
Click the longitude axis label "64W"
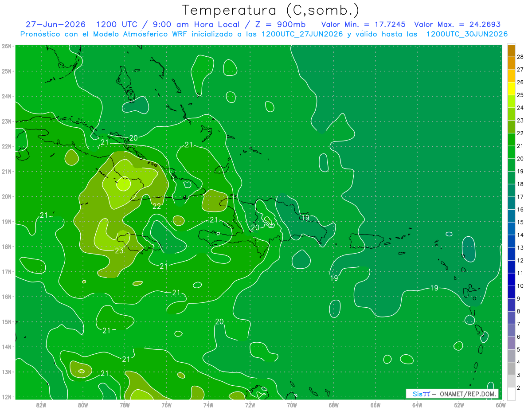[x=417, y=404]
